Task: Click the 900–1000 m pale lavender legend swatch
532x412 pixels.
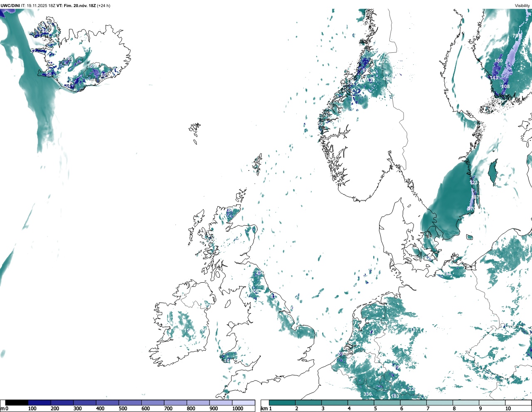Action: [221, 402]
